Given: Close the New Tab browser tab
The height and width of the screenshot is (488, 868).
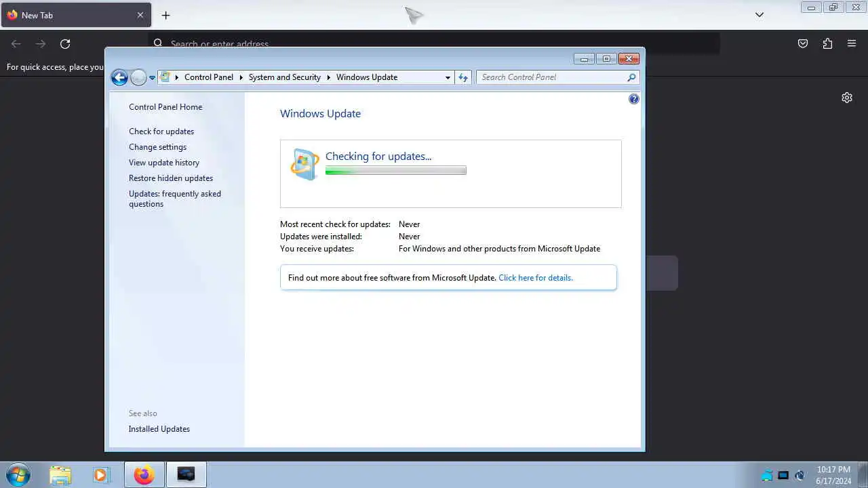Looking at the screenshot, I should pos(140,15).
